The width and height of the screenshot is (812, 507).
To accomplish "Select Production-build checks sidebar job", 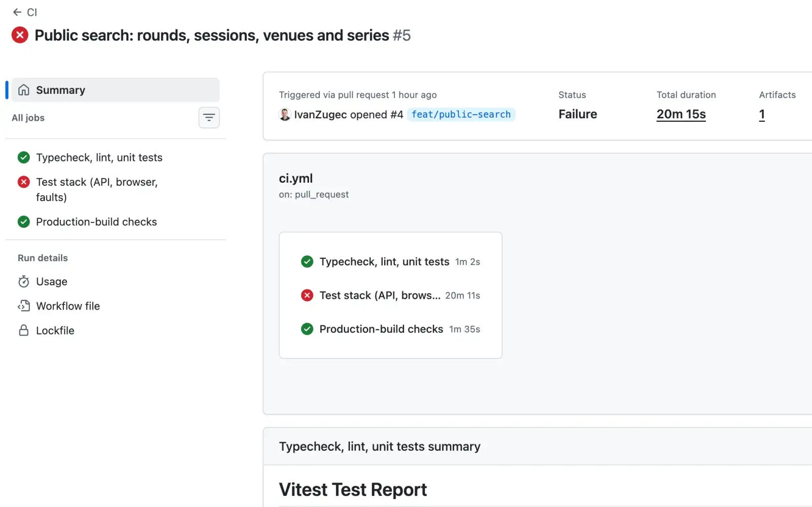I will [96, 222].
